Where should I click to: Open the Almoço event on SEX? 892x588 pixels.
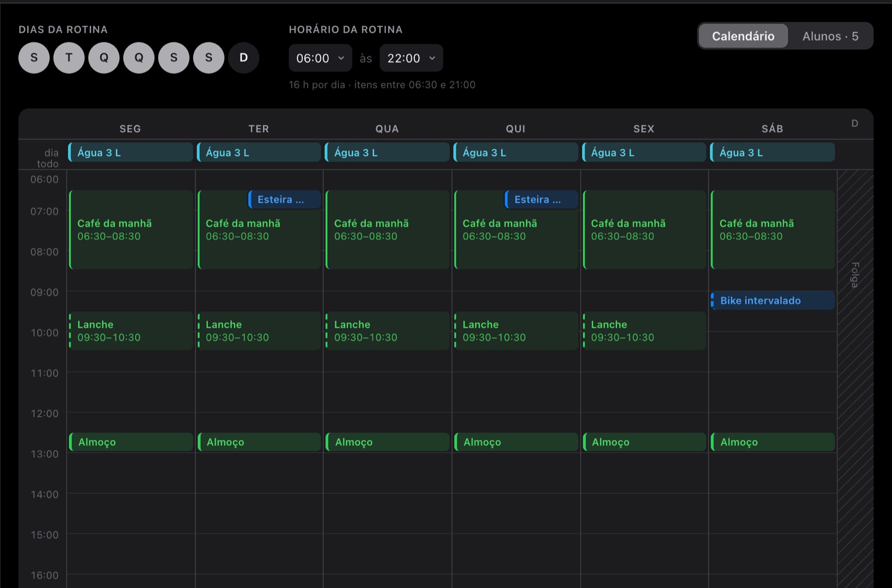coord(644,442)
